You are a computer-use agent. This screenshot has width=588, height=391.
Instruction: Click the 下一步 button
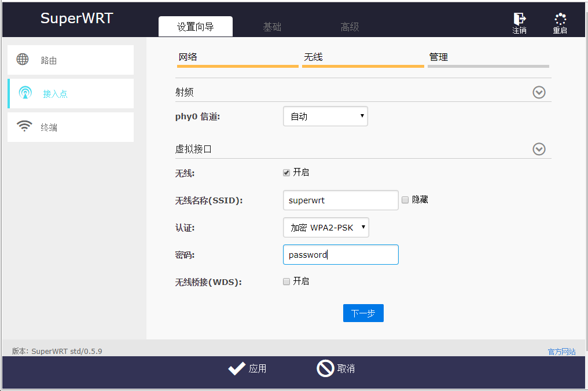point(363,313)
